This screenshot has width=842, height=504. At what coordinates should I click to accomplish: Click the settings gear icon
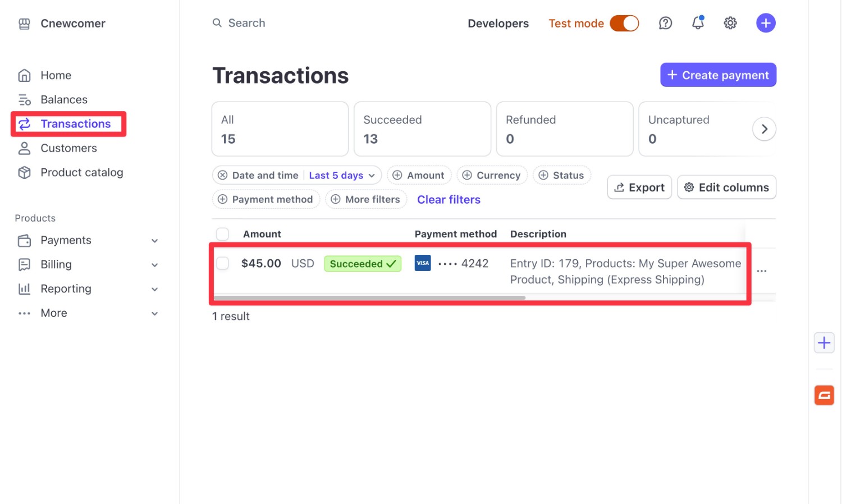(x=730, y=23)
